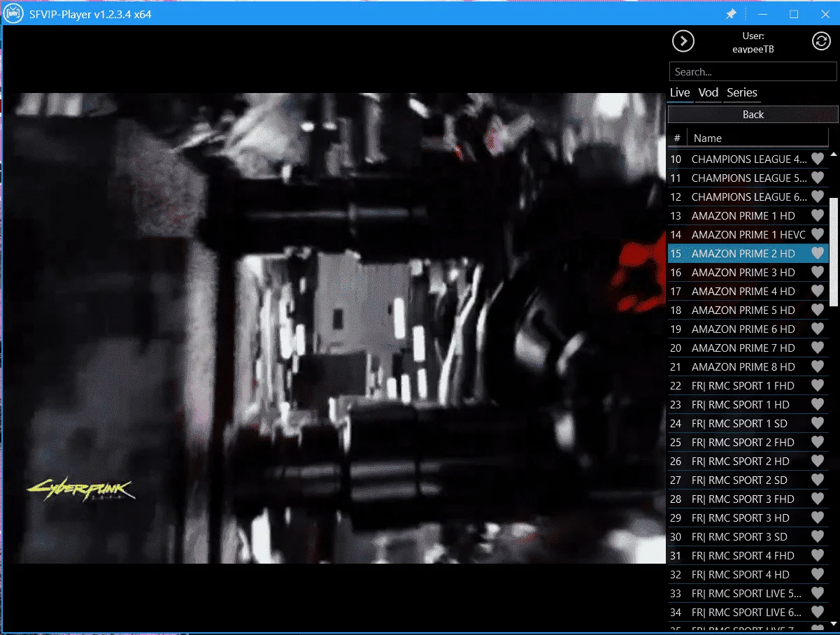Image resolution: width=840 pixels, height=635 pixels.
Task: Select channel CHAMPIONS LEAGUE 5
Action: pos(748,178)
